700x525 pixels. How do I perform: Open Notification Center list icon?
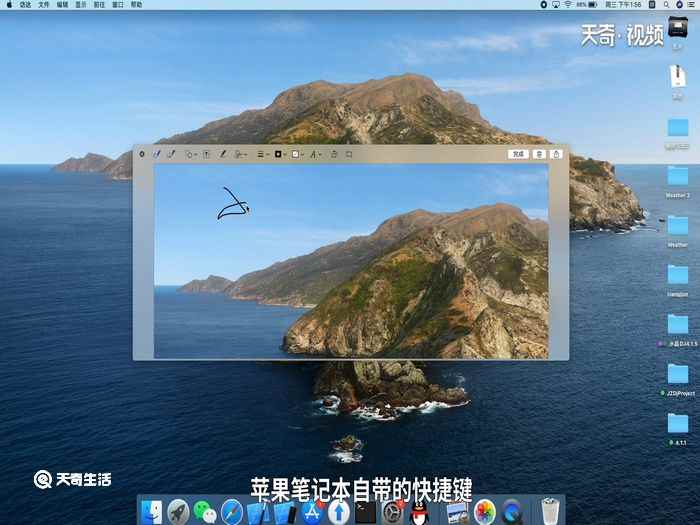coord(692,4)
